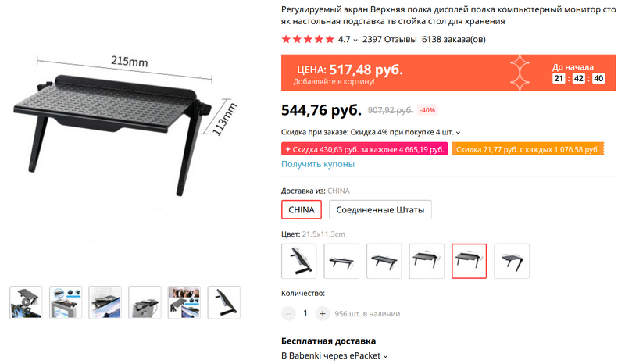Play the product video thumbnail
Screen dimensions: 625x364
pyautogui.click(x=26, y=302)
